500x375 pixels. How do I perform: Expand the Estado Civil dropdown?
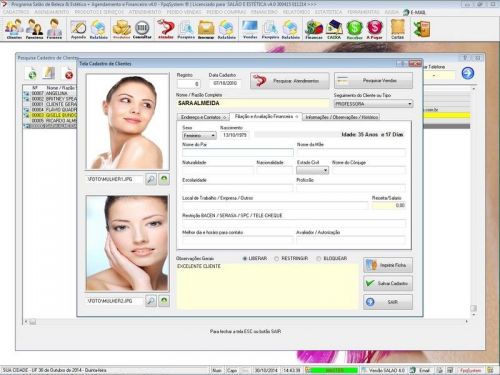click(325, 170)
